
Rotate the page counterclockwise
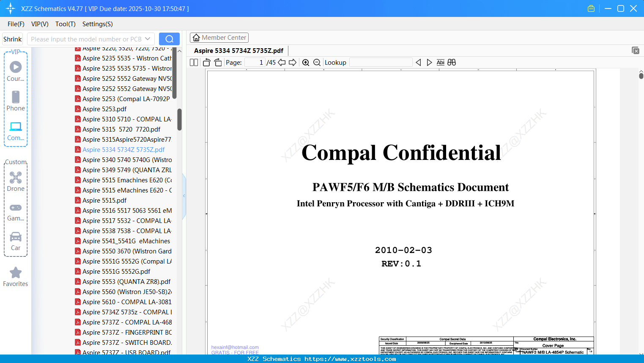[207, 63]
